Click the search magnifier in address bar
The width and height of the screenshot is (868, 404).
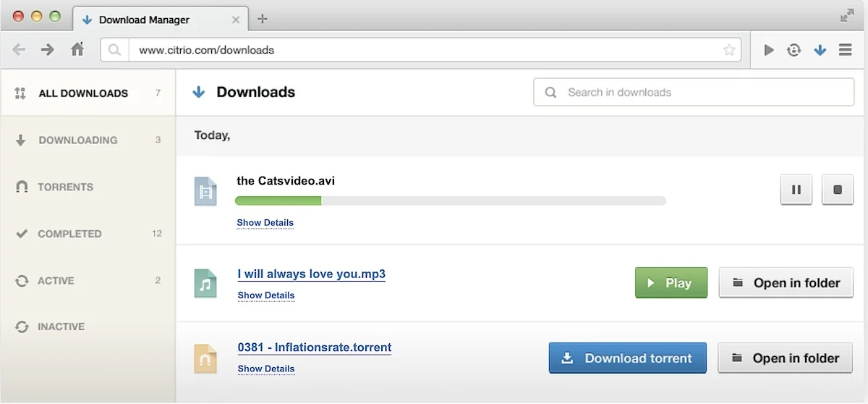pos(114,50)
